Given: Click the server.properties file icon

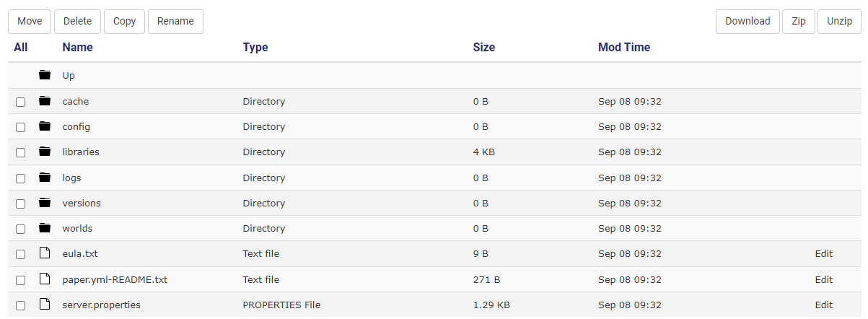Looking at the screenshot, I should pyautogui.click(x=45, y=305).
